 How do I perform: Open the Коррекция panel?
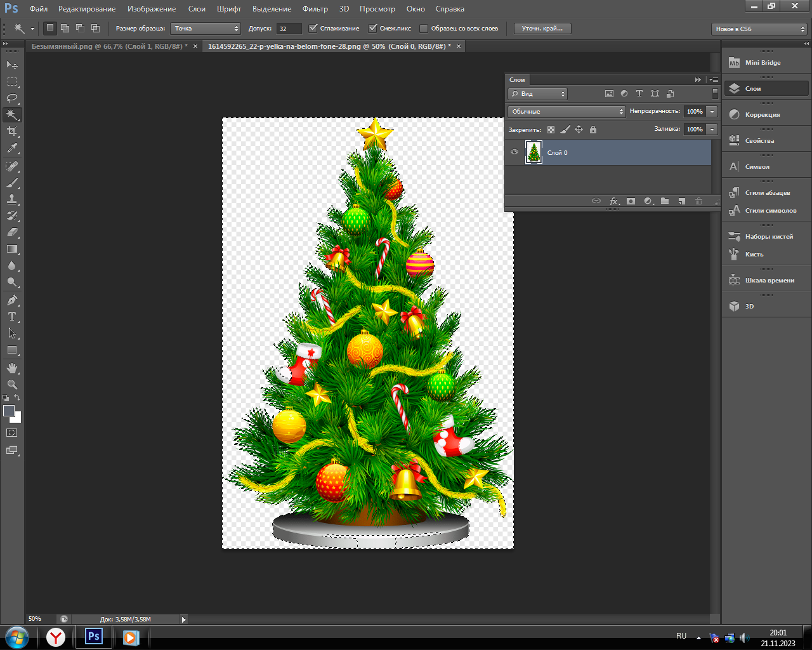(762, 115)
